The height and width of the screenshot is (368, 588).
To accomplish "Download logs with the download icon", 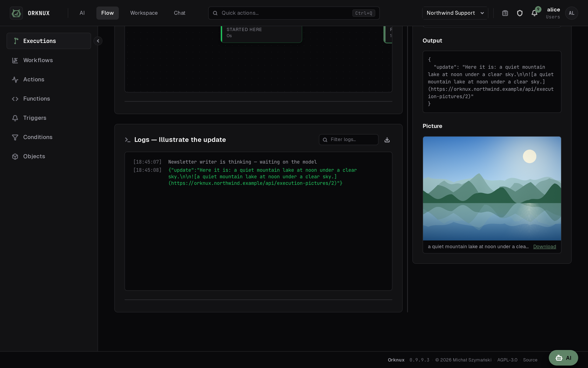I will tap(387, 140).
